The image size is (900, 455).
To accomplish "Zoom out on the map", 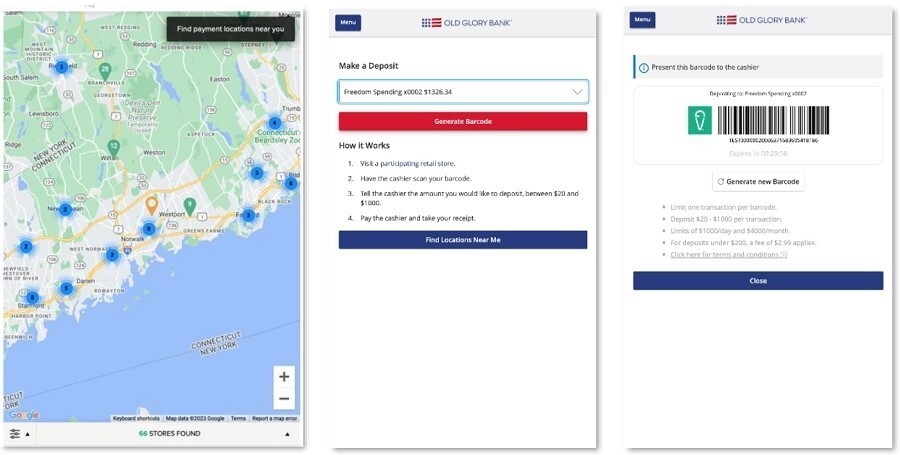I will point(284,398).
